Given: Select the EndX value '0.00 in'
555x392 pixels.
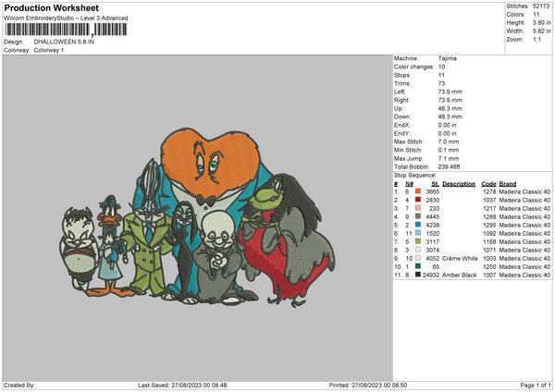Looking at the screenshot, I should click(448, 125).
